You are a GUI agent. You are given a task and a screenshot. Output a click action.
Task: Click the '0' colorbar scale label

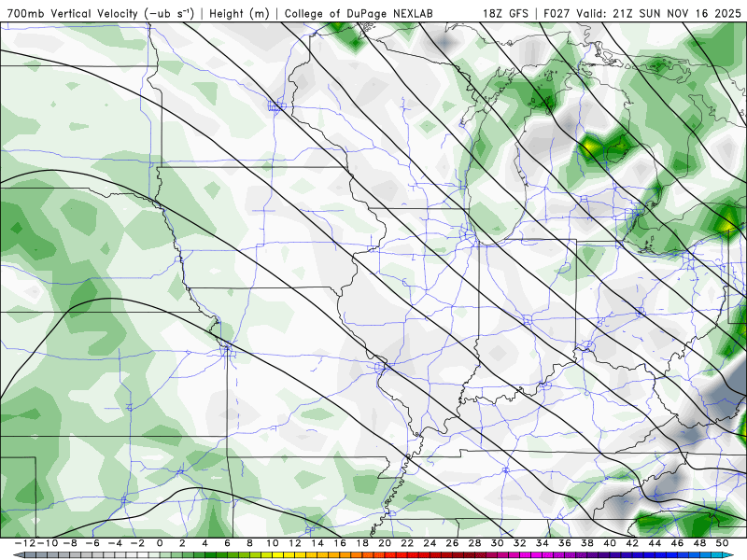(x=160, y=543)
